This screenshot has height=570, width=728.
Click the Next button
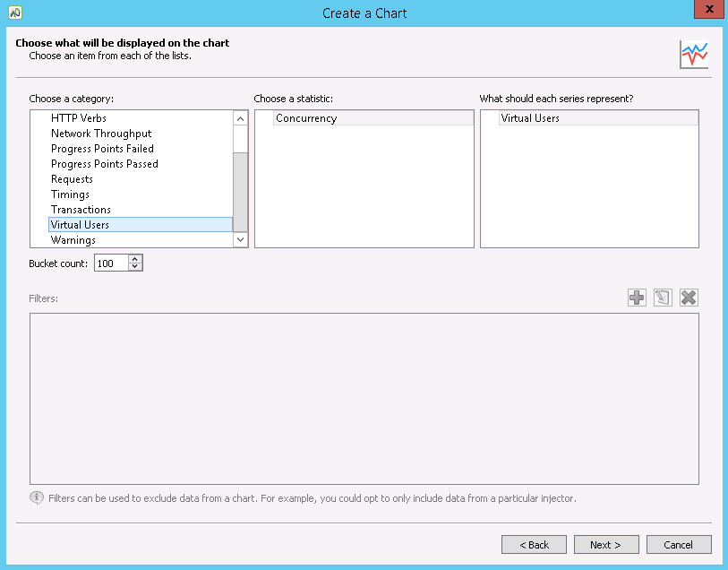click(x=605, y=544)
